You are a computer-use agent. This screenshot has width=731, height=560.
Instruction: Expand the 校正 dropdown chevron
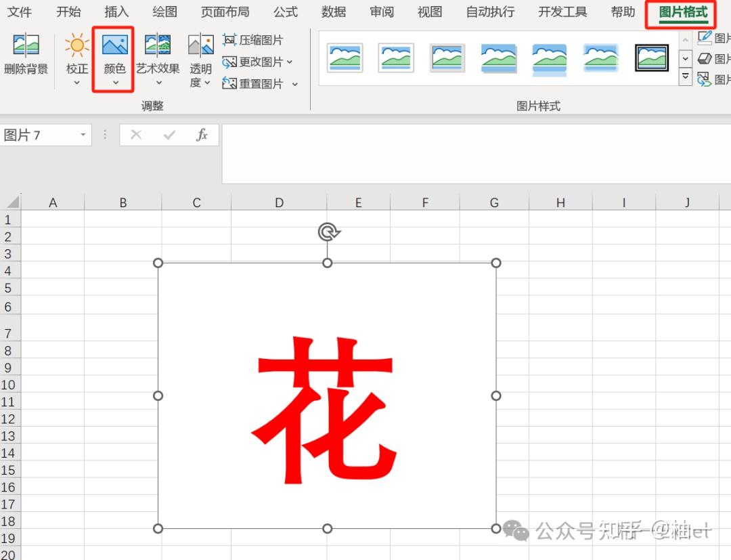77,83
